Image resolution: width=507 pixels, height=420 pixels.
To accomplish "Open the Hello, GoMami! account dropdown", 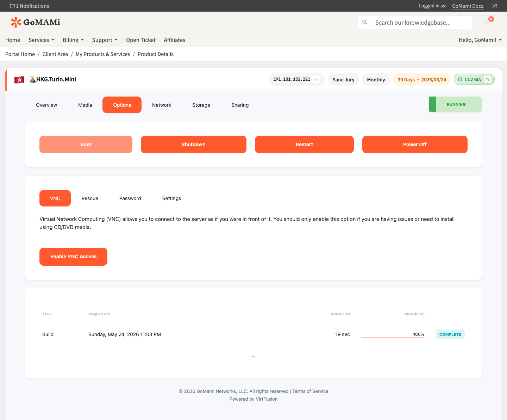I will pos(480,40).
